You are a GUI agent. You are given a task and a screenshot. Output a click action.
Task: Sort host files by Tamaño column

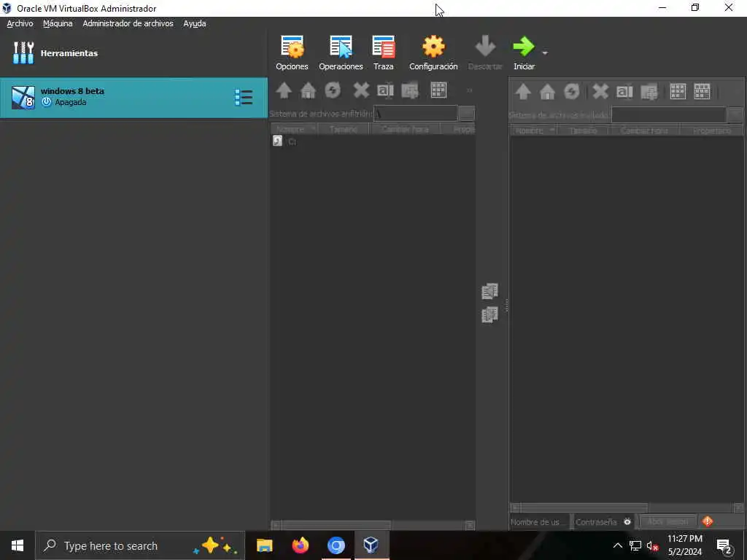tap(344, 129)
